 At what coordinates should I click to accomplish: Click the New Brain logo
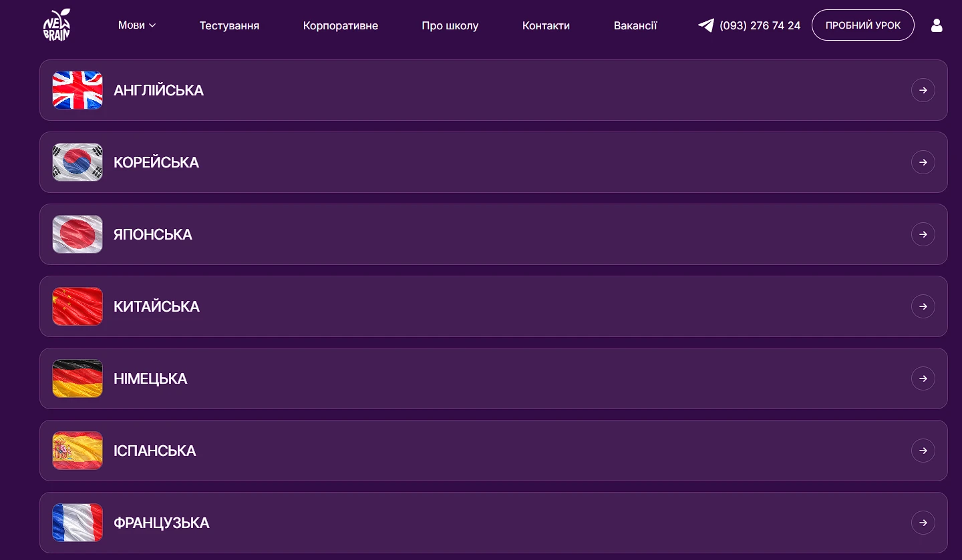coord(57,25)
